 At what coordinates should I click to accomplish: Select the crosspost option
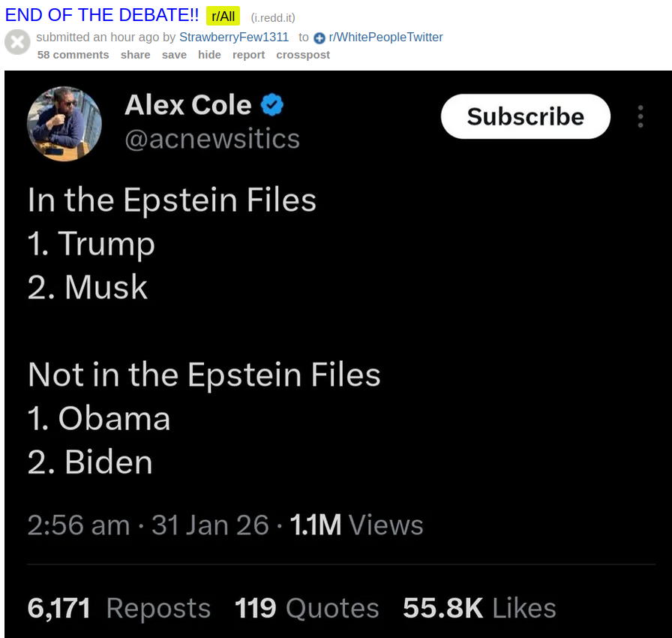coord(303,54)
